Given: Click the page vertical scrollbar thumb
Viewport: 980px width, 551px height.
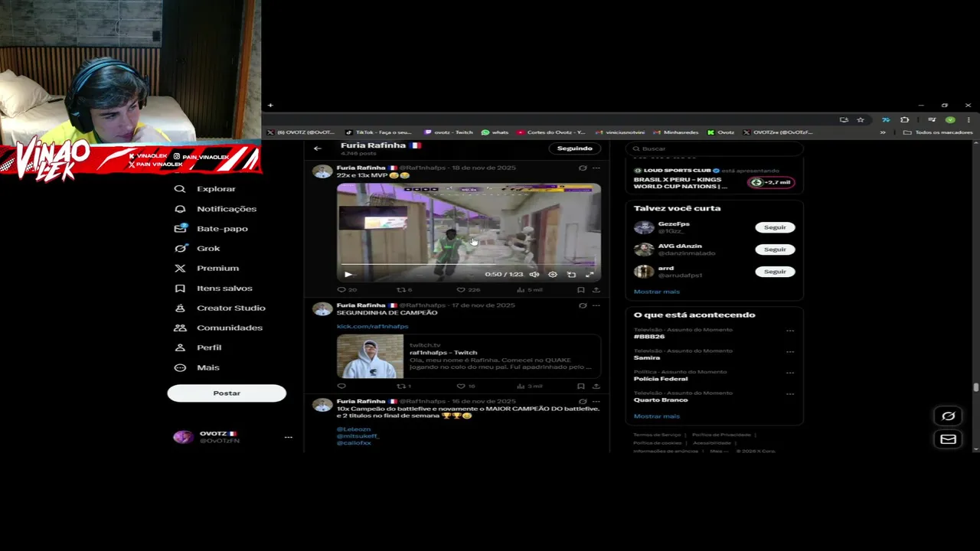Looking at the screenshot, I should coord(975,388).
